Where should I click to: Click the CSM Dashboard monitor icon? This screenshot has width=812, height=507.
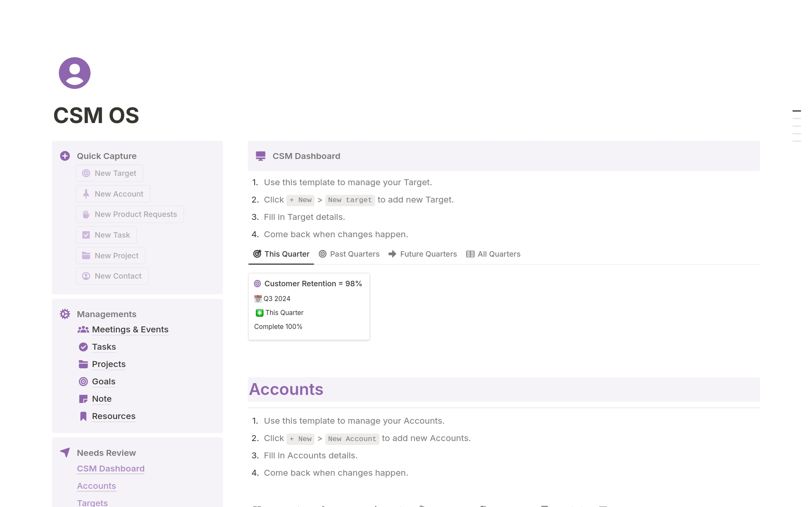[x=261, y=156]
